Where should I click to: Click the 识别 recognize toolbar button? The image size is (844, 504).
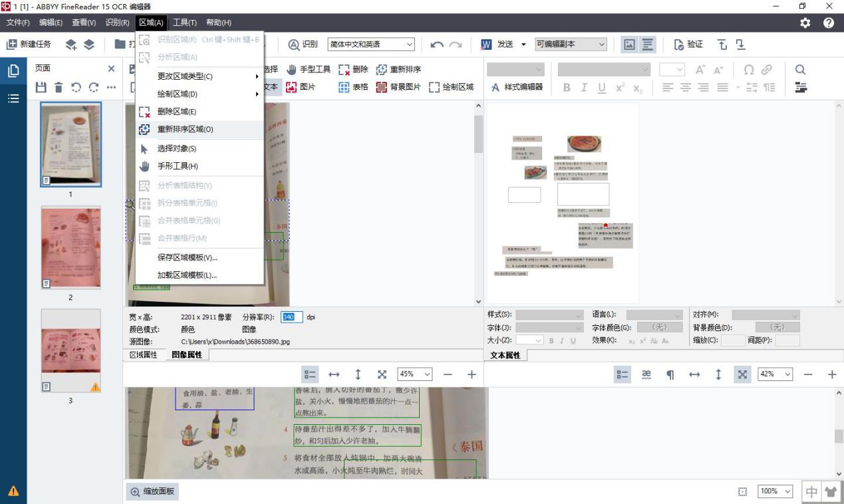point(303,45)
